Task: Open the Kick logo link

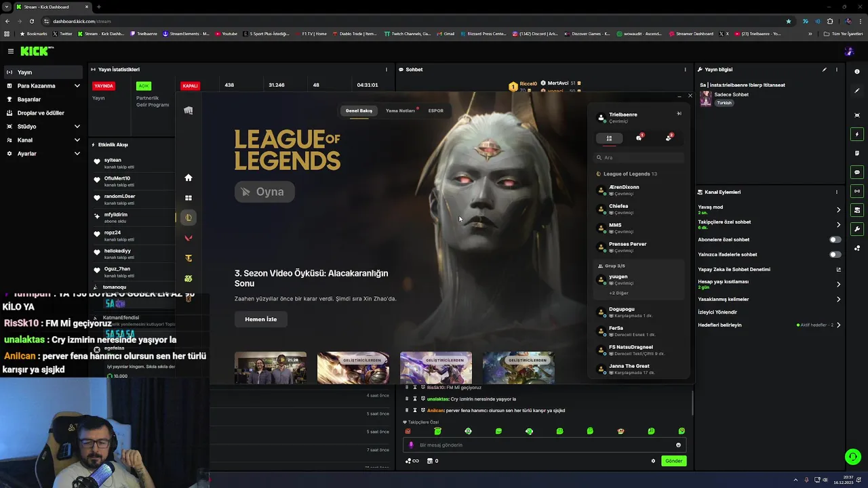Action: tap(37, 51)
